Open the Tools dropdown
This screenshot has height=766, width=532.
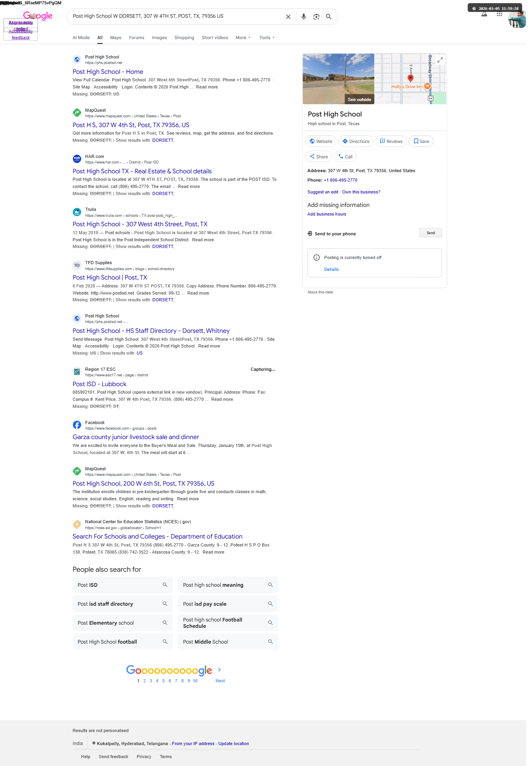pos(267,38)
